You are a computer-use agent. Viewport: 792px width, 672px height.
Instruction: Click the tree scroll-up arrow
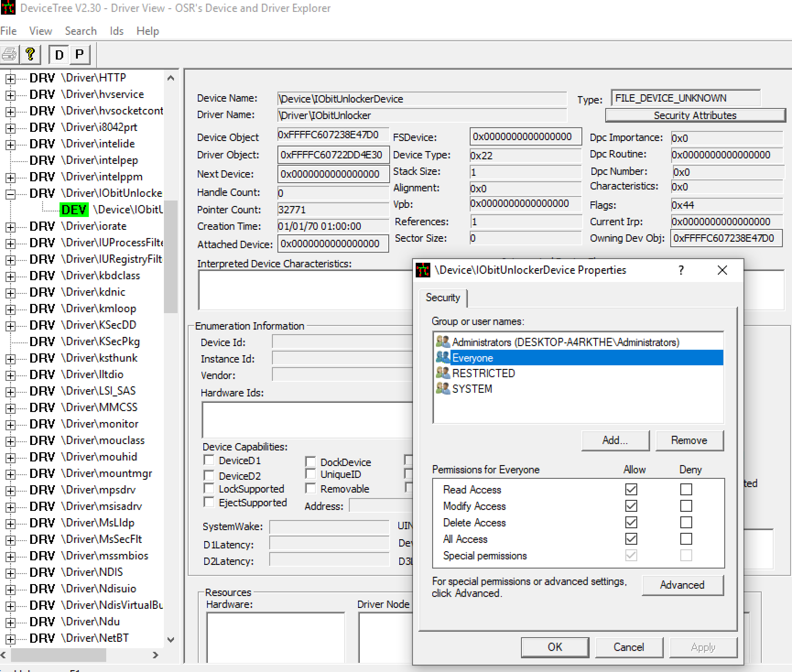point(171,78)
